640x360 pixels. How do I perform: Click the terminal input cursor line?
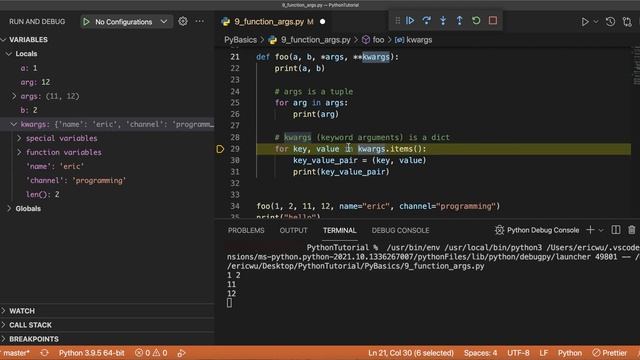pos(229,303)
